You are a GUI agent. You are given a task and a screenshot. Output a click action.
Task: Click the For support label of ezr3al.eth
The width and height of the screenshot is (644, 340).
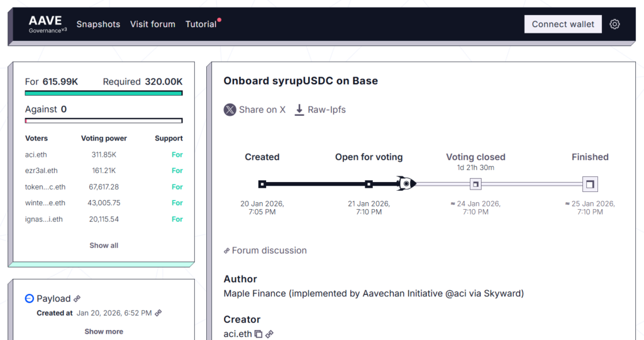tap(177, 171)
